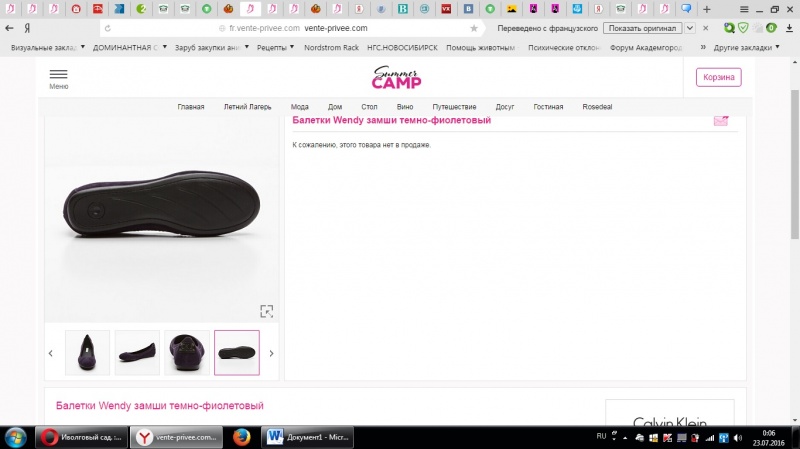The height and width of the screenshot is (449, 800).
Task: Open downloads arrow icon in toolbar
Action: (789, 28)
